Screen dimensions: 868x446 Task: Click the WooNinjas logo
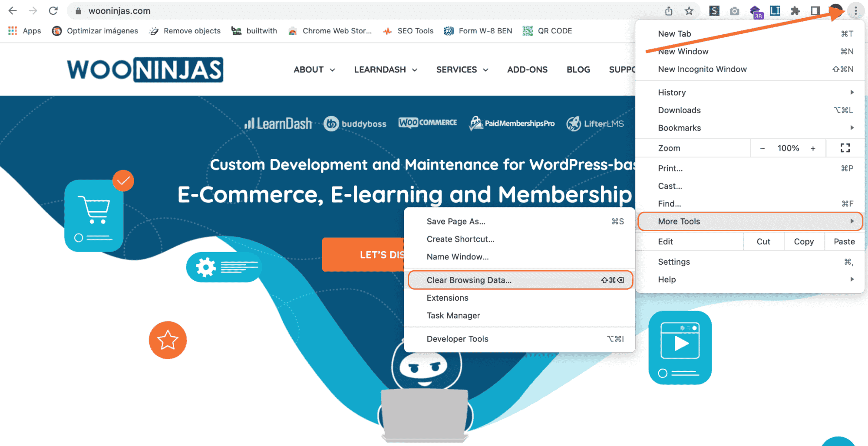(145, 69)
